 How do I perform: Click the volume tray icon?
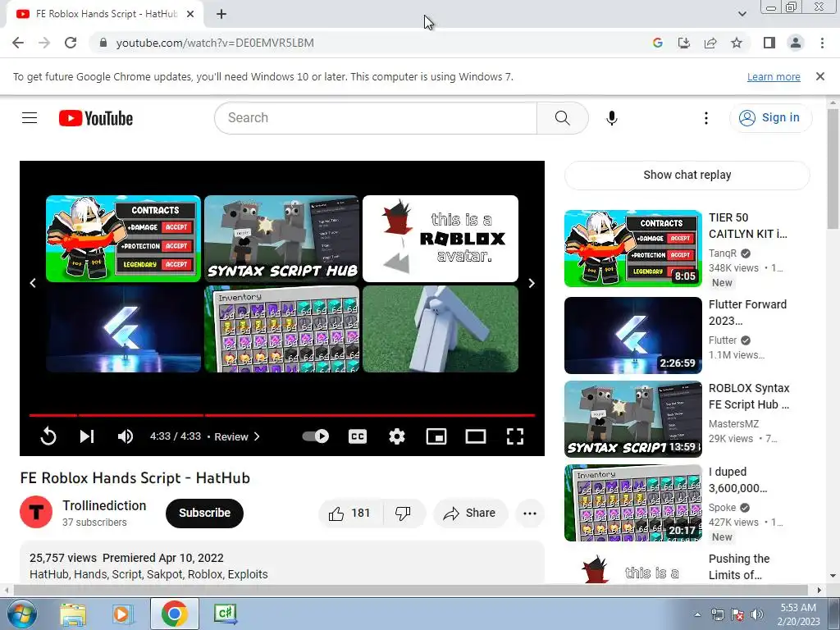point(757,614)
